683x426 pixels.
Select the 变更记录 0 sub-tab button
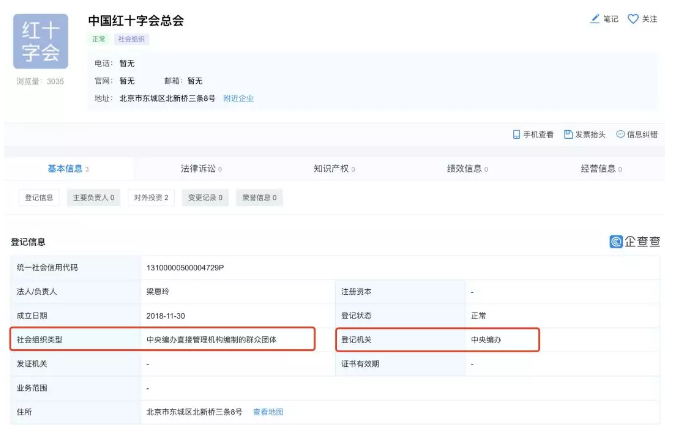click(x=205, y=198)
